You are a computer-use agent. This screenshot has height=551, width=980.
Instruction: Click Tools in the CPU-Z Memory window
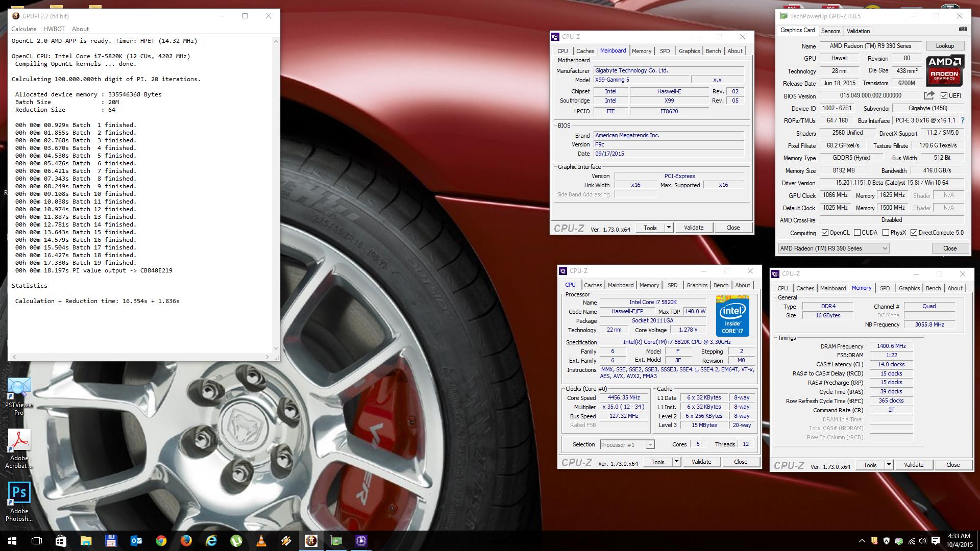[870, 465]
